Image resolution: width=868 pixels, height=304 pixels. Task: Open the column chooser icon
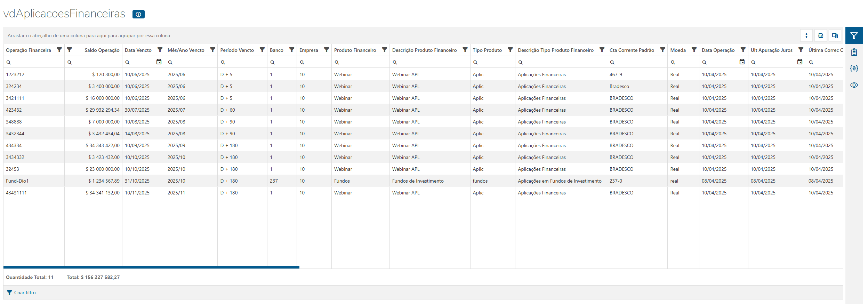point(835,35)
